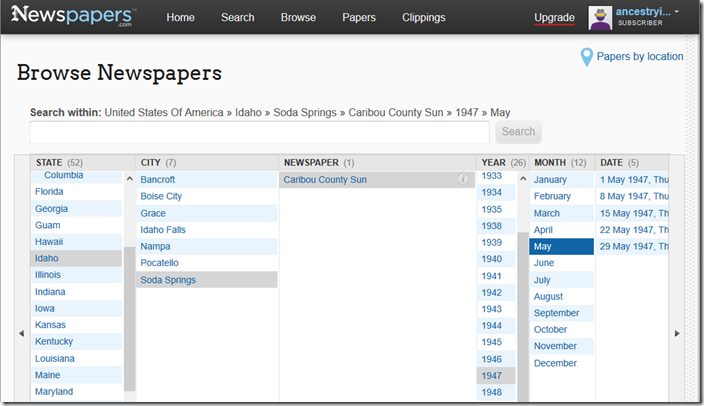
Task: Select month August
Action: pyautogui.click(x=562, y=297)
